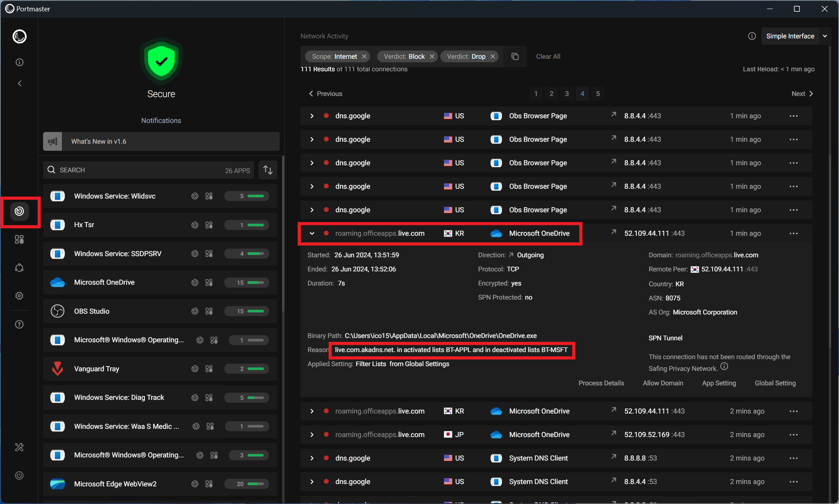
Task: Open Global Setting link
Action: pos(775,383)
